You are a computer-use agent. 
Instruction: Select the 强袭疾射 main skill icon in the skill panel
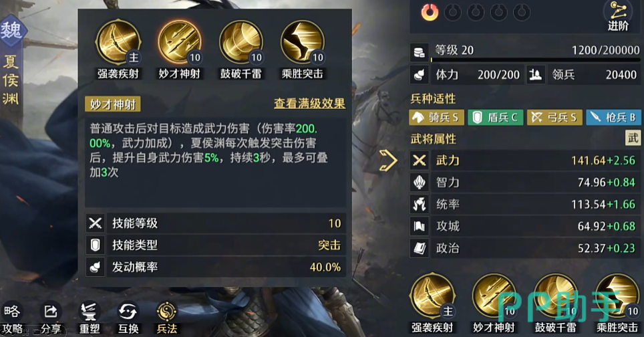coord(118,42)
